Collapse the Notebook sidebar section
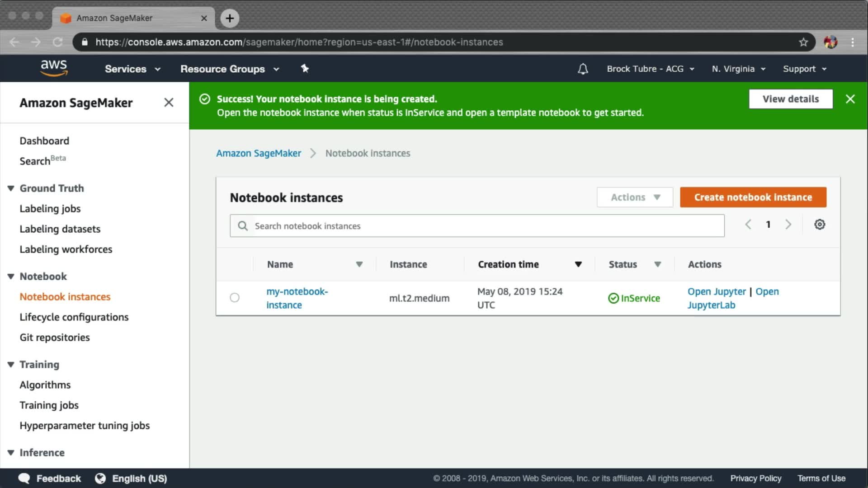This screenshot has height=488, width=868. point(11,277)
